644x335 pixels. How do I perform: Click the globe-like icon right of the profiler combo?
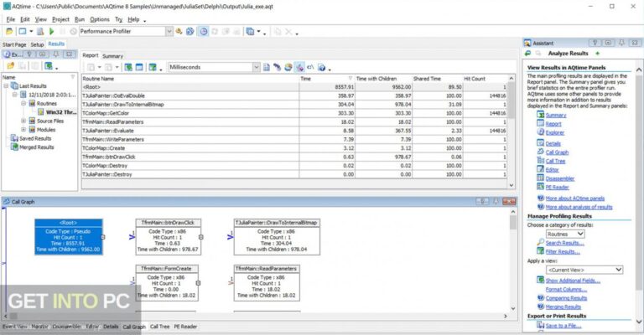[x=190, y=31]
